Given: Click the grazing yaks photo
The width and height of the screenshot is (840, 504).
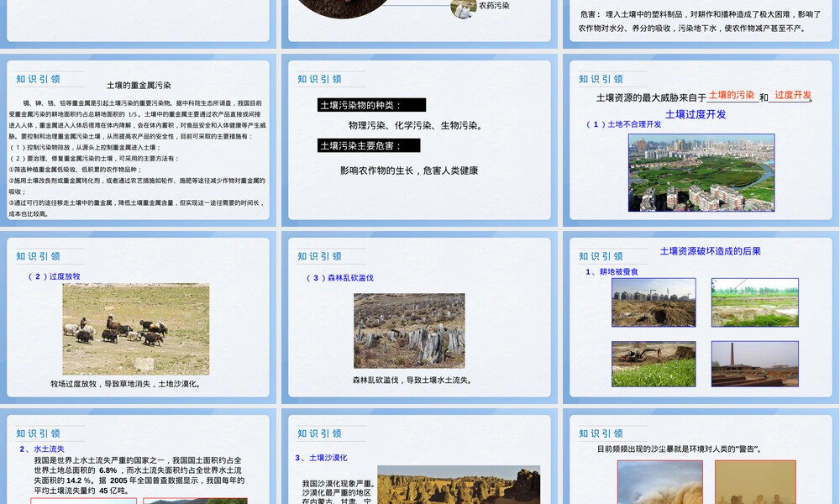Looking at the screenshot, I should (x=136, y=328).
